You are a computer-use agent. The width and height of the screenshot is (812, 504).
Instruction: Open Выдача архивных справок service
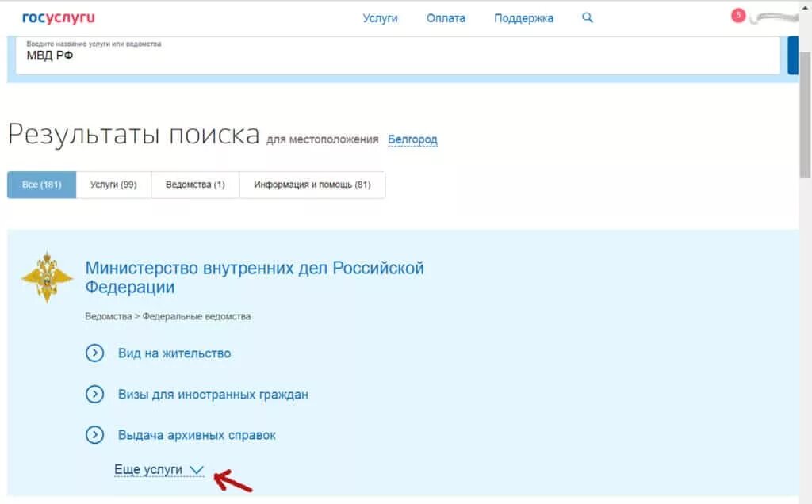(197, 435)
